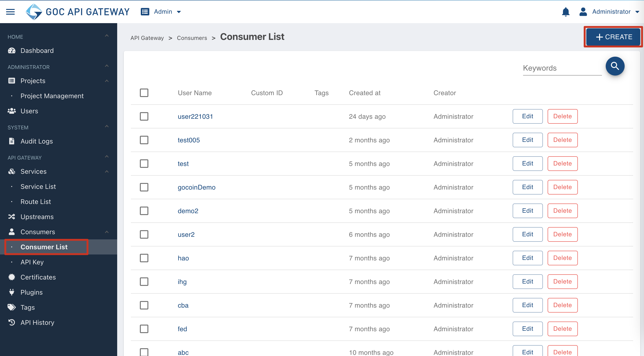The width and height of the screenshot is (644, 356).
Task: Click the Creator column header
Action: pos(445,93)
